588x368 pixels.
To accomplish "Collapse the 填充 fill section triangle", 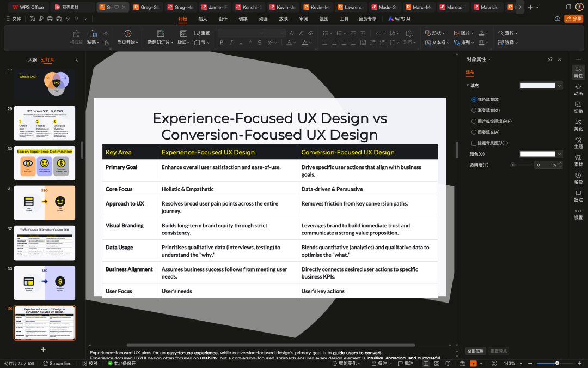I will [468, 85].
